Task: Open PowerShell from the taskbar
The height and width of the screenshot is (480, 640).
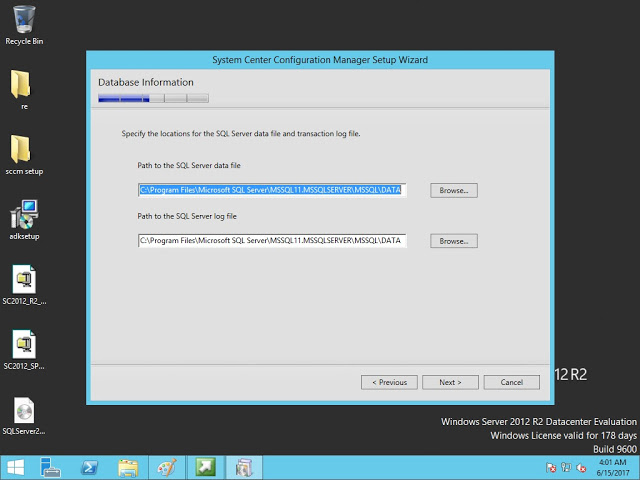Action: 90,467
